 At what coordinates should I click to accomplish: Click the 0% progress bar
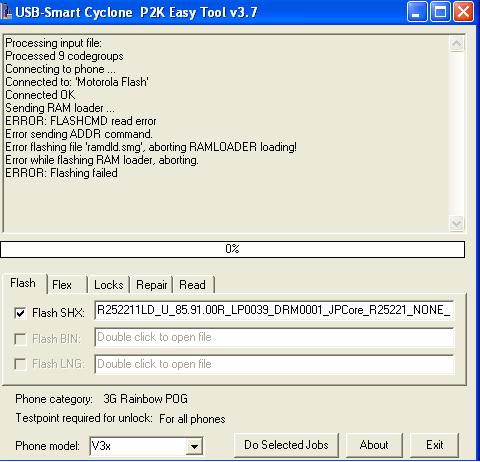232,249
